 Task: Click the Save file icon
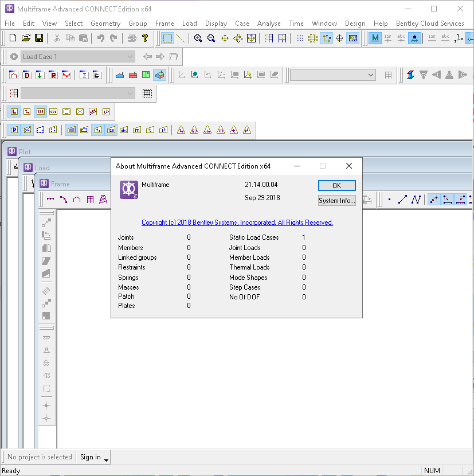coord(39,38)
